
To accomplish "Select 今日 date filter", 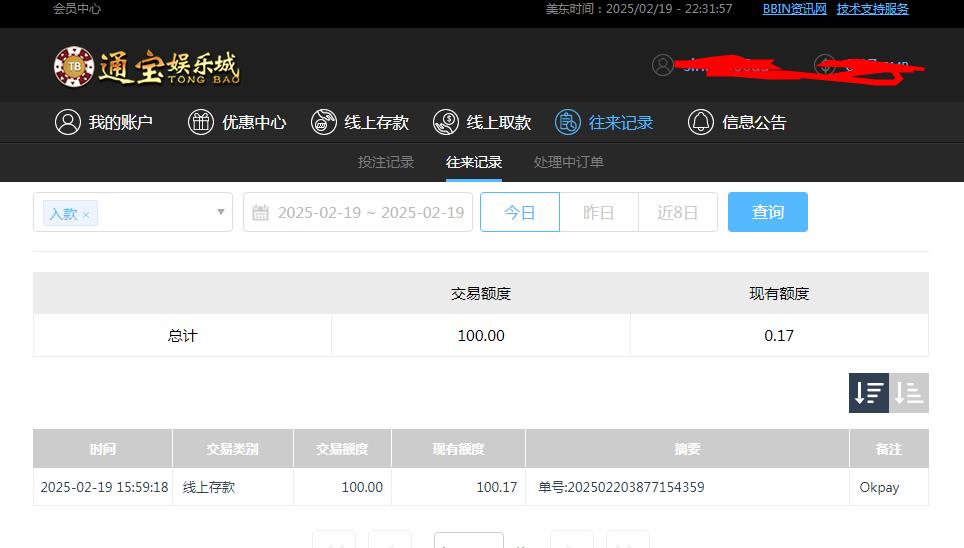I will click(520, 212).
